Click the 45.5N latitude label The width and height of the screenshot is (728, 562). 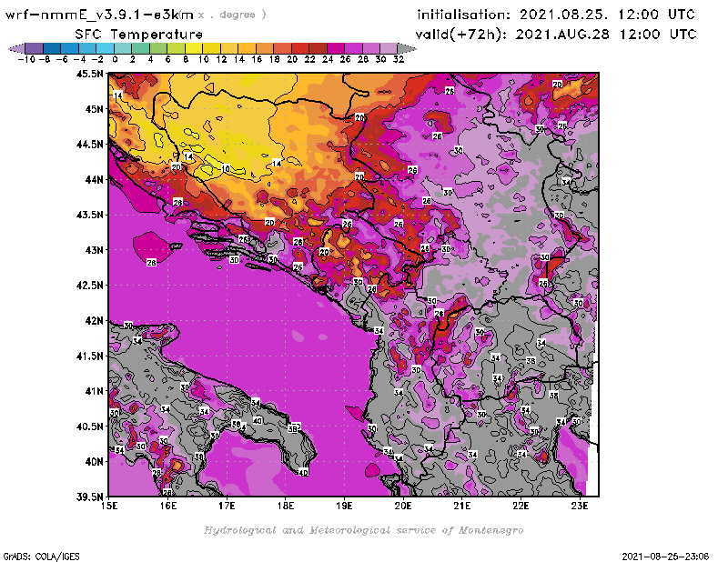pyautogui.click(x=89, y=74)
